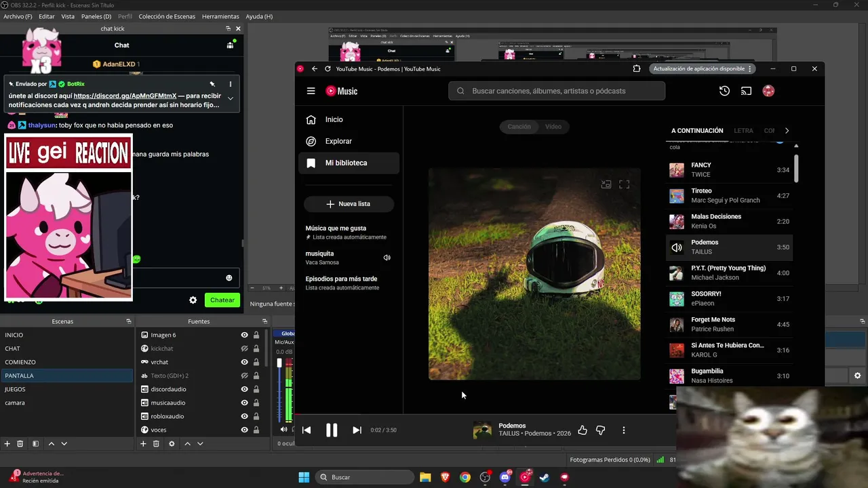This screenshot has height=488, width=868.
Task: Switch to the LETRA tab
Action: [x=743, y=130]
